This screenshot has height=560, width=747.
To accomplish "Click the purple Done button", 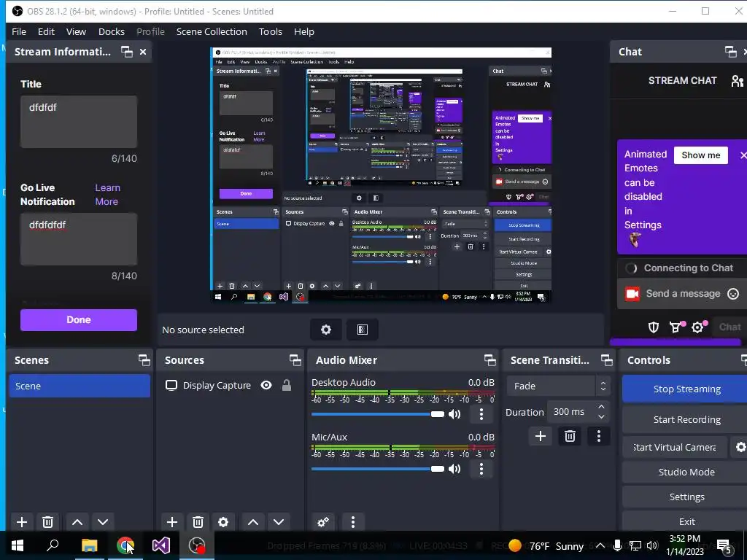I will pyautogui.click(x=79, y=320).
